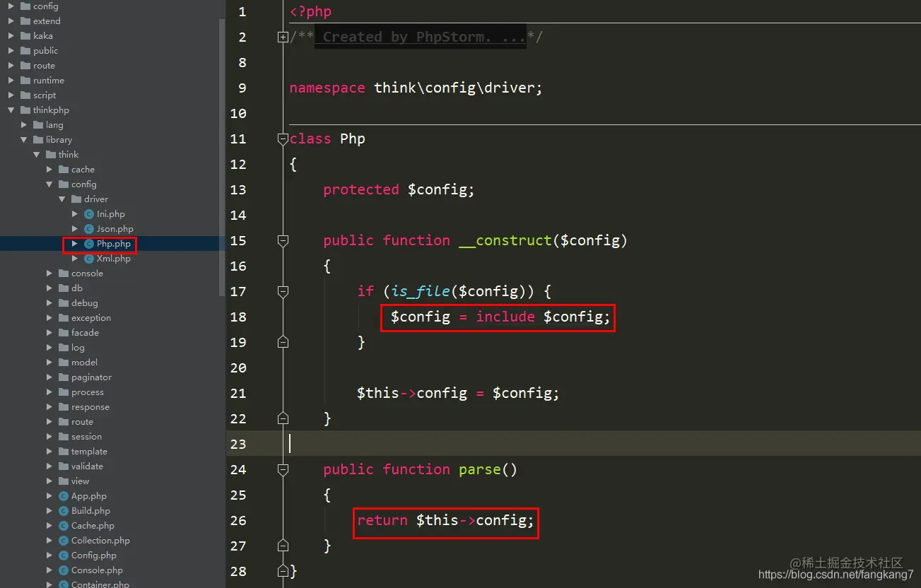
Task: Click the Config.php class icon
Action: pyautogui.click(x=63, y=555)
